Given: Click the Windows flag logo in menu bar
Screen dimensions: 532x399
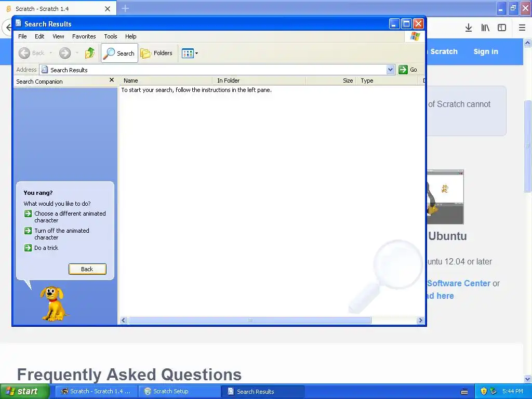Looking at the screenshot, I should coord(415,36).
